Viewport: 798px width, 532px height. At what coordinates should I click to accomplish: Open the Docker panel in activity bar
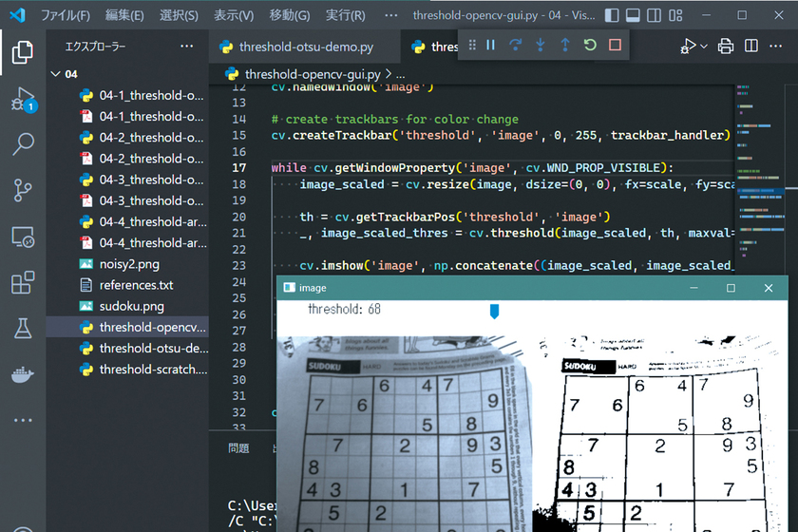[23, 374]
